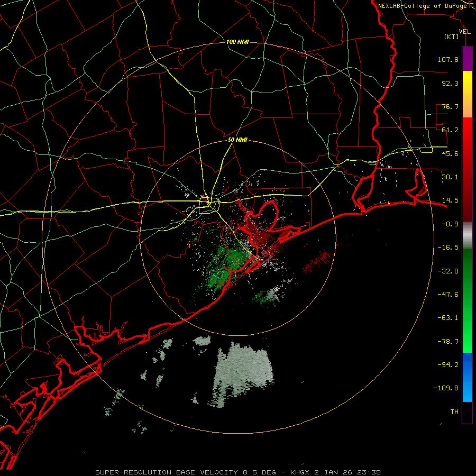The image size is (476, 476).
Task: Select the 14.5 velocity scale value
Action: coord(450,200)
